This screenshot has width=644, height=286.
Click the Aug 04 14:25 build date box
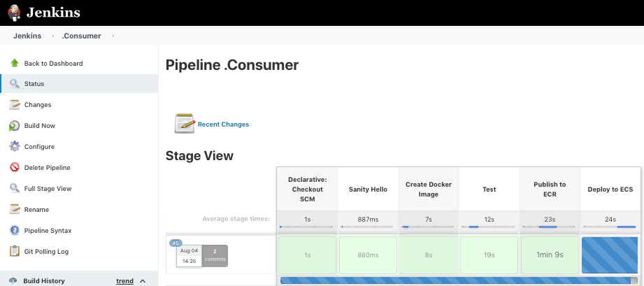click(189, 256)
